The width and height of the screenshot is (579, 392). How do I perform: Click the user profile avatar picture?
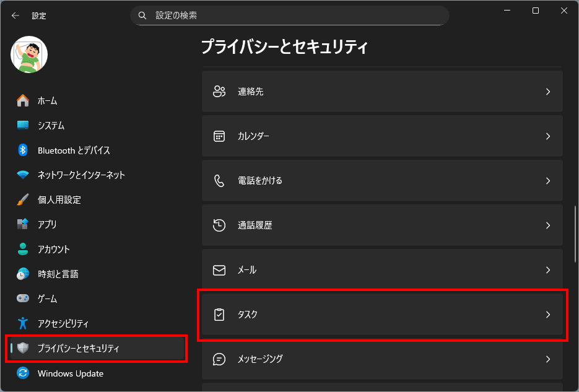coord(29,54)
